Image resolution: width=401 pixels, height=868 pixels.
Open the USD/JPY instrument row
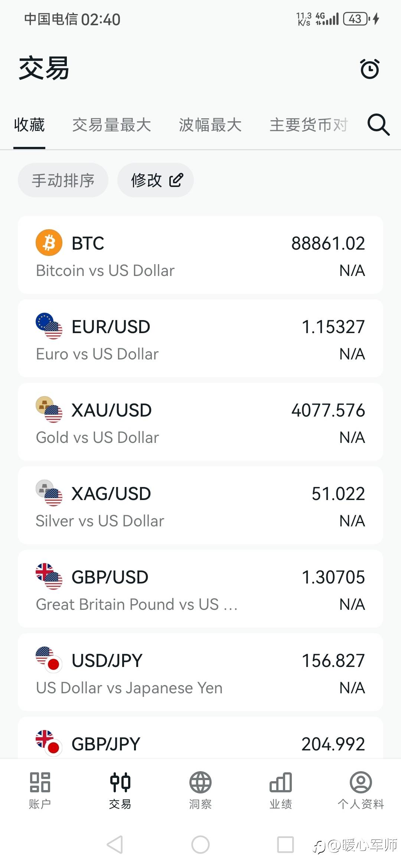[x=200, y=672]
